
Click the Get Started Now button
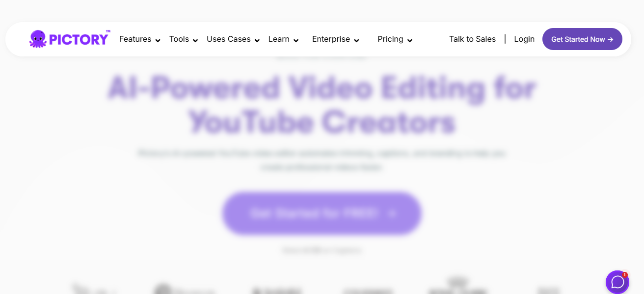[582, 39]
